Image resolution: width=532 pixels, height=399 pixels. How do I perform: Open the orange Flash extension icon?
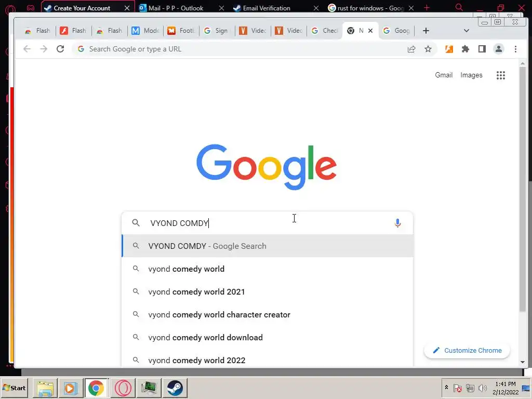pyautogui.click(x=449, y=49)
